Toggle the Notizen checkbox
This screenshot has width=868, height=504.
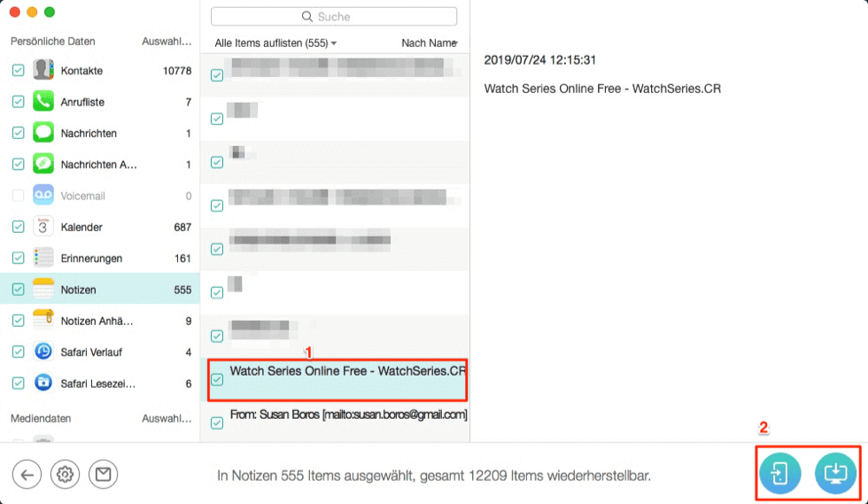click(19, 289)
